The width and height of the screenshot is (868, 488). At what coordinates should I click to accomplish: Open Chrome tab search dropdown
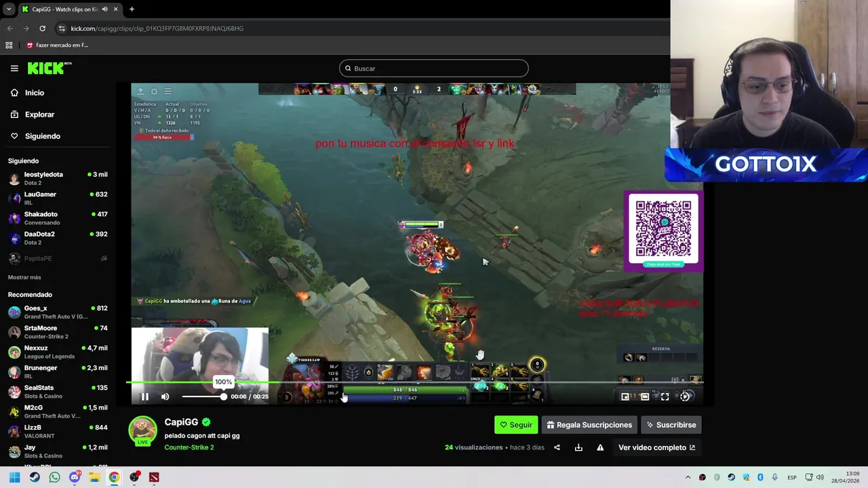8,9
